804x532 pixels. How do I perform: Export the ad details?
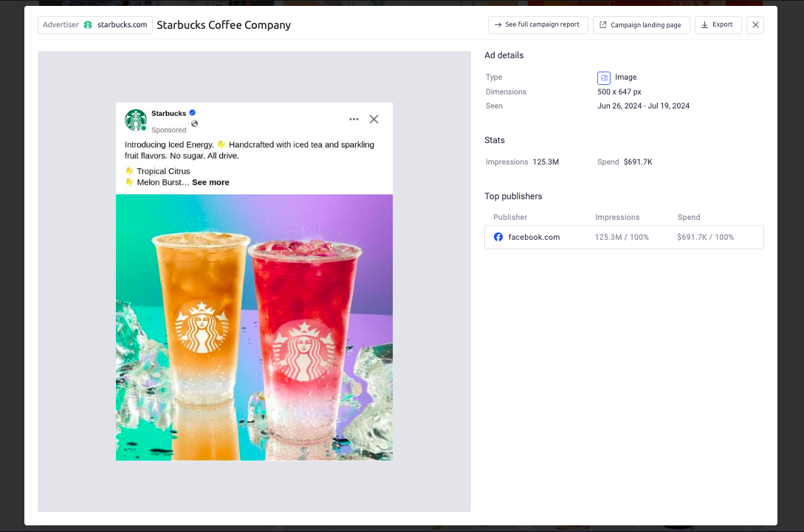click(x=718, y=24)
